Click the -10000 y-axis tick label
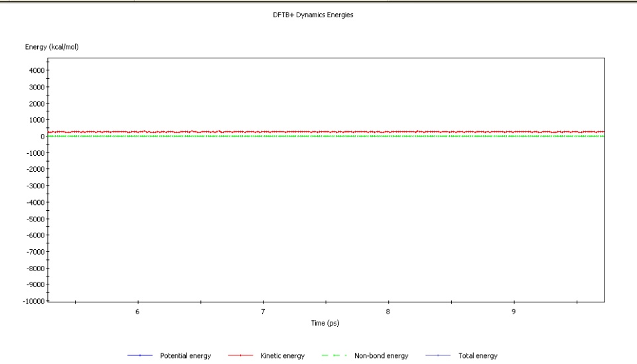Image resolution: width=637 pixels, height=364 pixels. (34, 302)
